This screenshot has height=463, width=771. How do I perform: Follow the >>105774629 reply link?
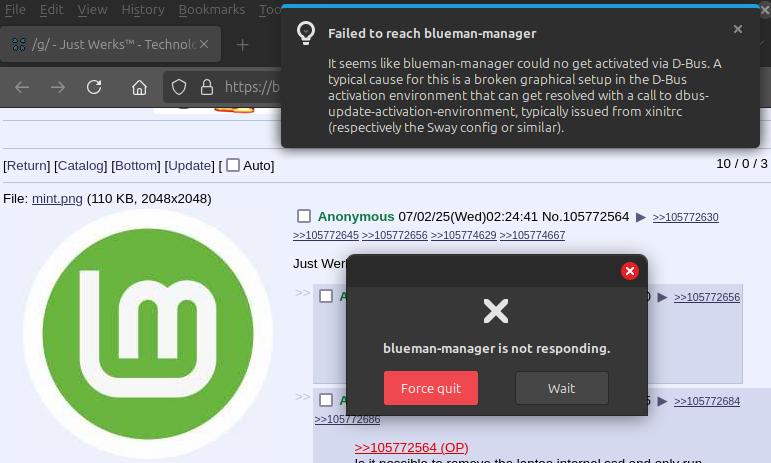pos(463,235)
